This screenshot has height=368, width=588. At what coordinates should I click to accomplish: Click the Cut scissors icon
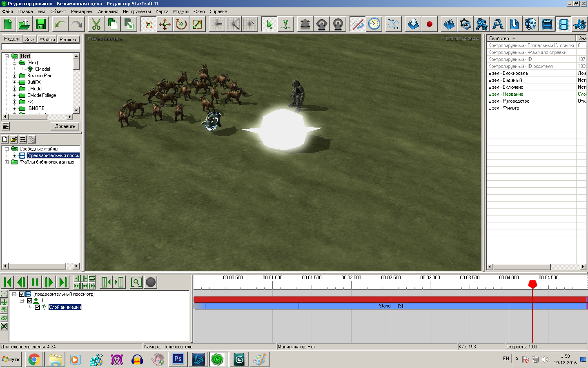tap(96, 24)
